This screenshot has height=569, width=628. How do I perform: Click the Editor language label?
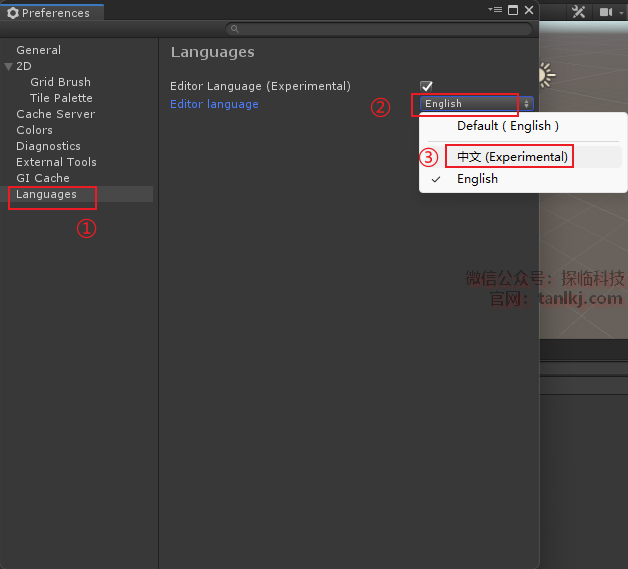(214, 104)
